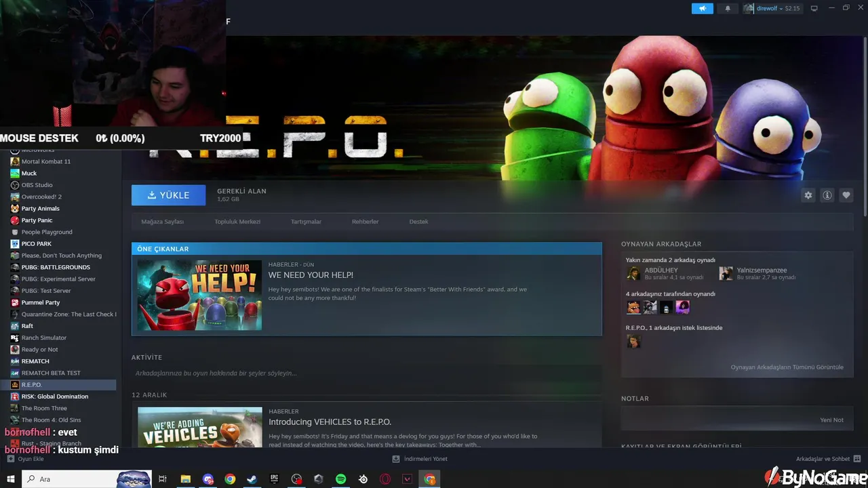View the wishlist friend's avatar

633,342
